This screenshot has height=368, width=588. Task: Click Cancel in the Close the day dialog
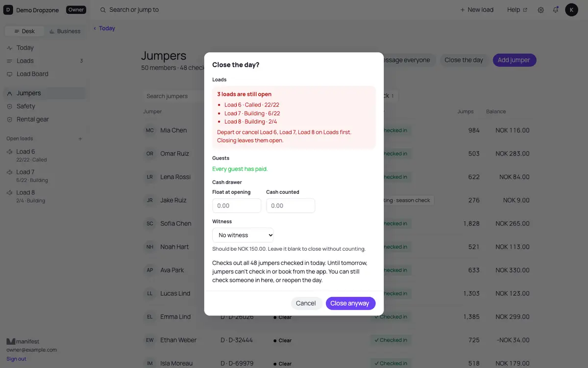[306, 303]
